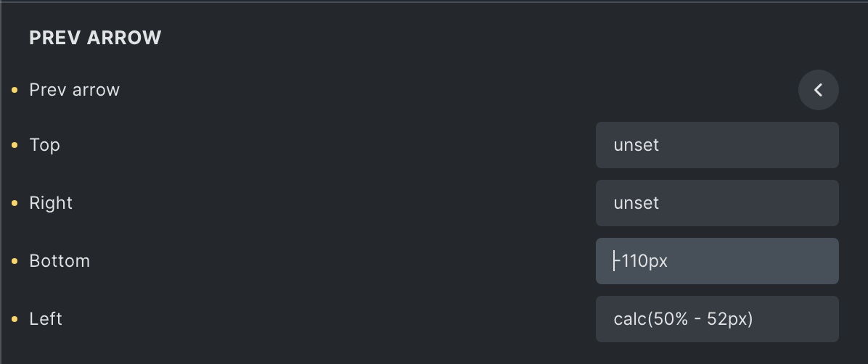The width and height of the screenshot is (868, 364).
Task: Click the yellow indicator next to Left
Action: pos(15,319)
